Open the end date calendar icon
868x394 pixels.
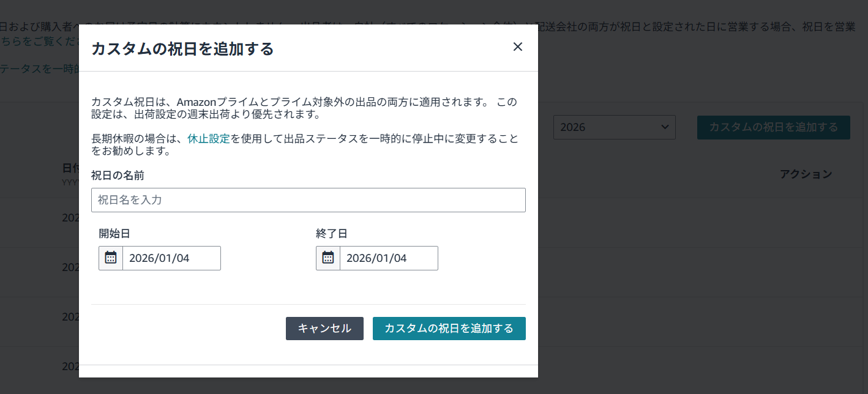pyautogui.click(x=328, y=258)
